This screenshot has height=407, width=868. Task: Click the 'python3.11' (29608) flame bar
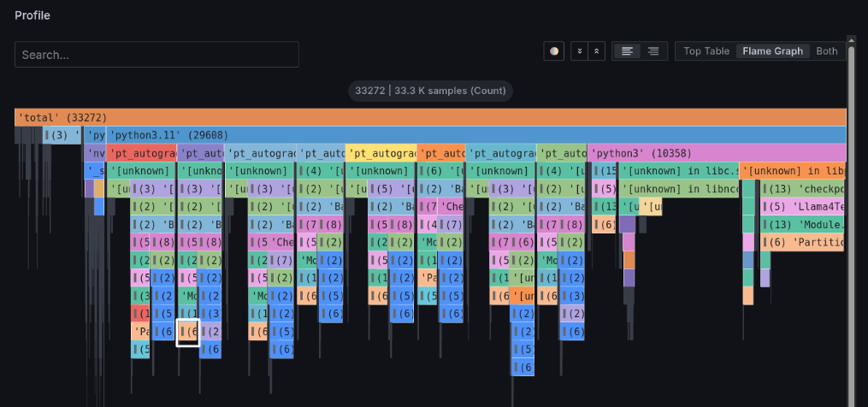tap(476, 135)
